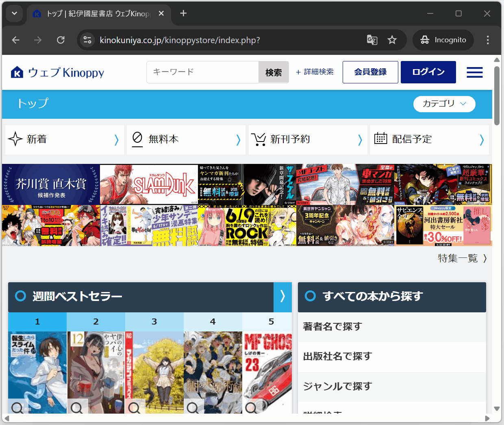Open 配信予定 via its right chevron
The width and height of the screenshot is (504, 425).
(x=482, y=140)
